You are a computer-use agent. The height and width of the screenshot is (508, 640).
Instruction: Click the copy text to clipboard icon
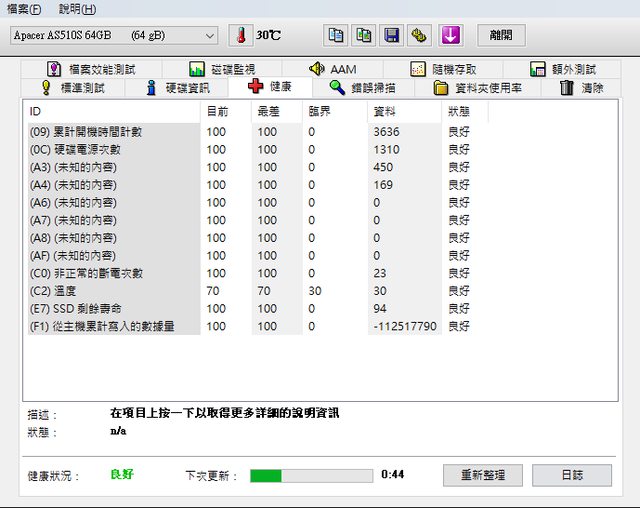coord(336,35)
